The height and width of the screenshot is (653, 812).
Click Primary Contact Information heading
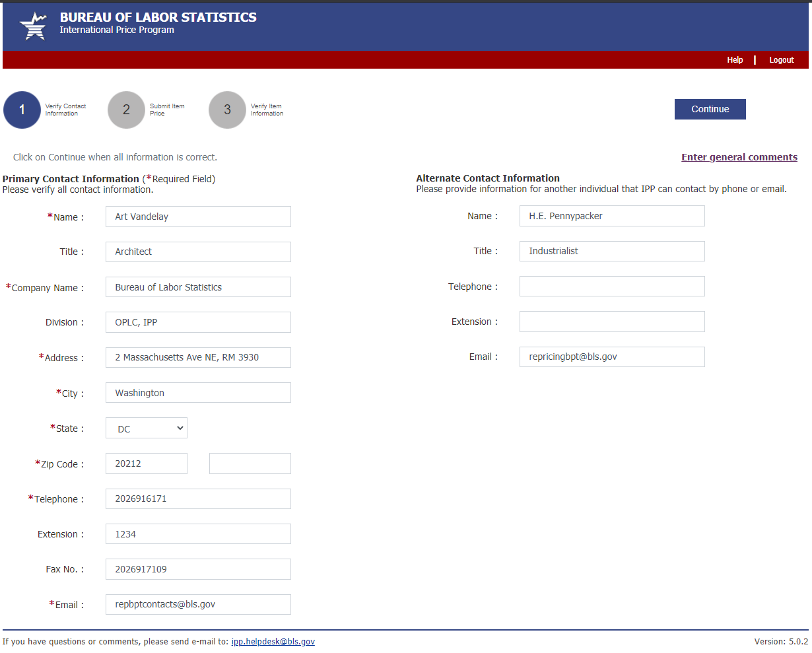[x=71, y=179]
